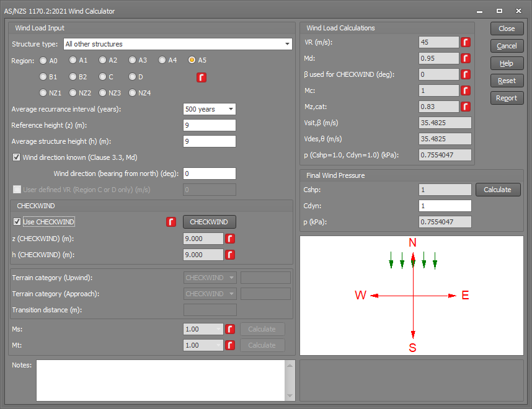532x409 pixels.
Task: Open Help for the wind calculator
Action: (507, 63)
